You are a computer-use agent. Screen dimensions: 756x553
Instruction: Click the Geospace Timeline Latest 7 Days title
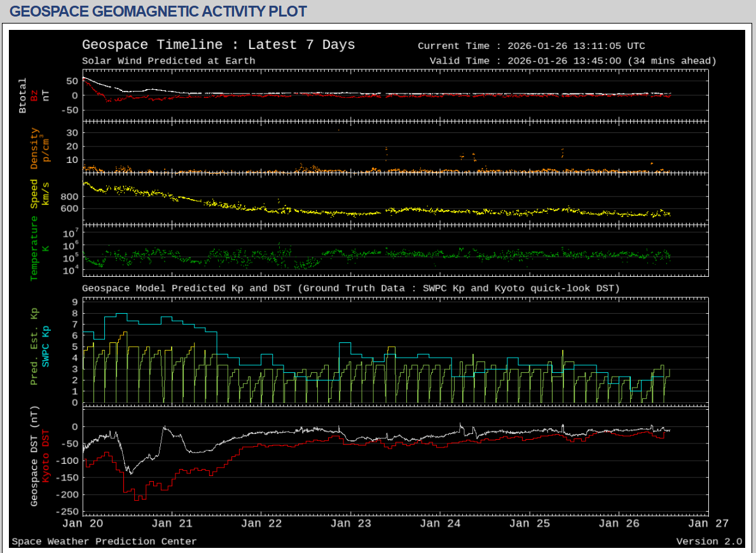tap(218, 45)
